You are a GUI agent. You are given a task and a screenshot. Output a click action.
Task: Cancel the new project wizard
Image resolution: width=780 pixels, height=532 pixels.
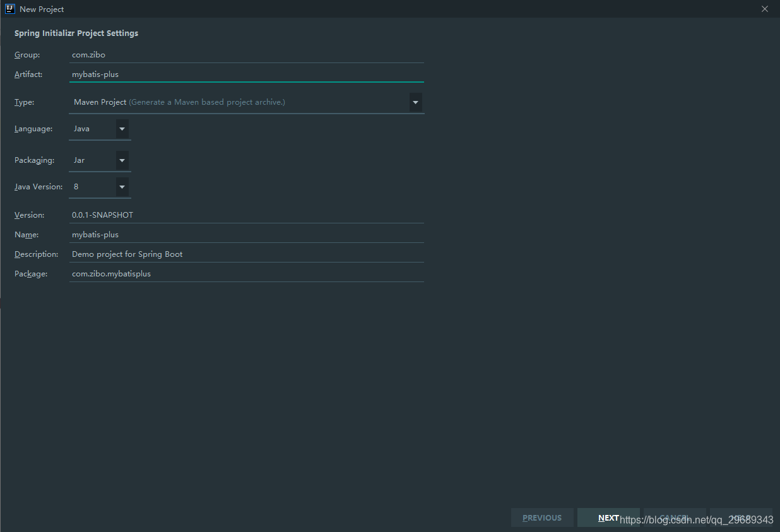[x=675, y=517]
